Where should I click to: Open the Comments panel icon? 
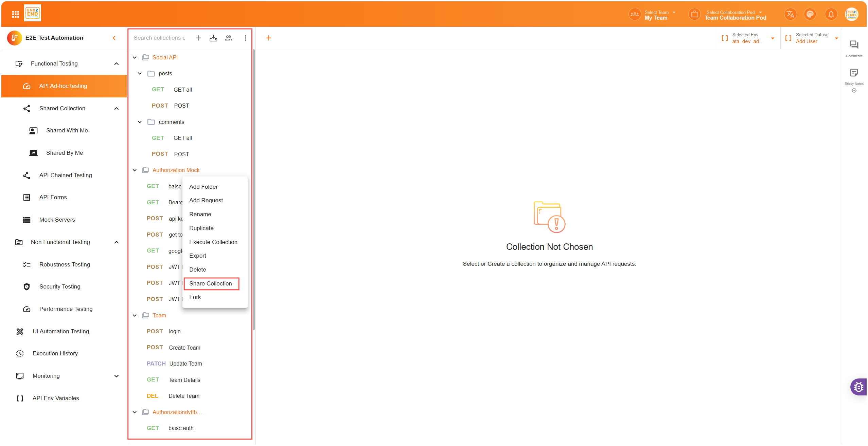pos(854,45)
